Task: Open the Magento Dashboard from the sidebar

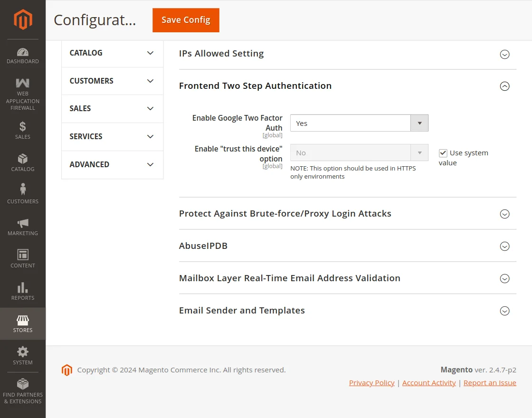Action: (22, 55)
